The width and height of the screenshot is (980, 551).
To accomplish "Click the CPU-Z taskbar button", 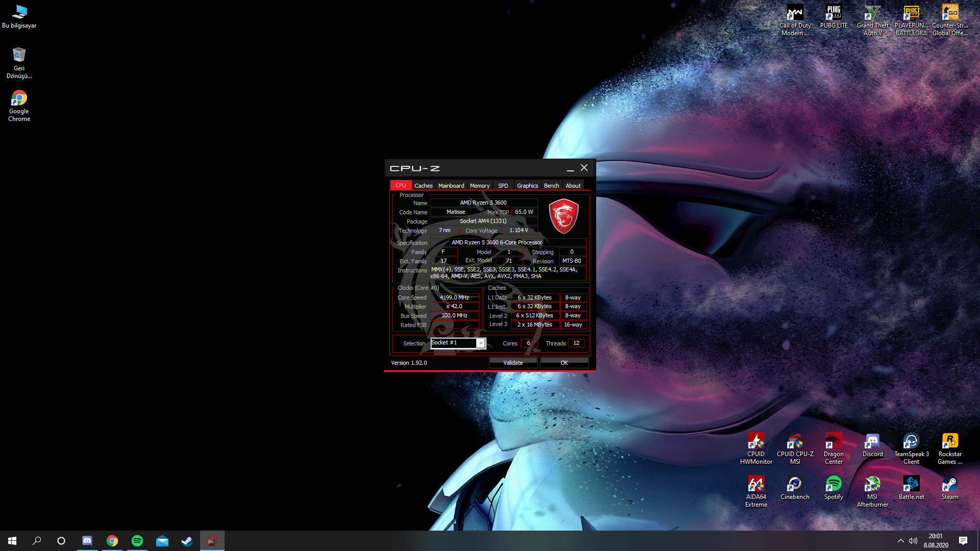I will click(x=212, y=541).
